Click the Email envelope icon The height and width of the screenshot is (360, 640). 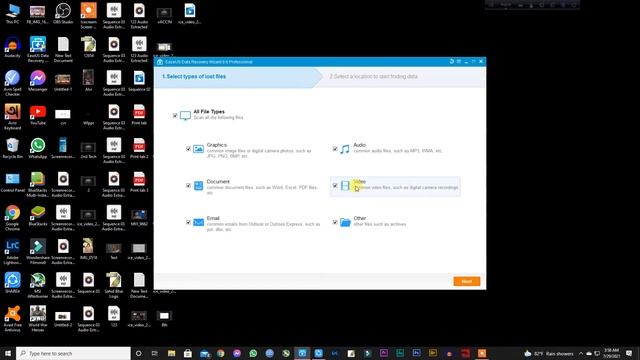pyautogui.click(x=198, y=222)
